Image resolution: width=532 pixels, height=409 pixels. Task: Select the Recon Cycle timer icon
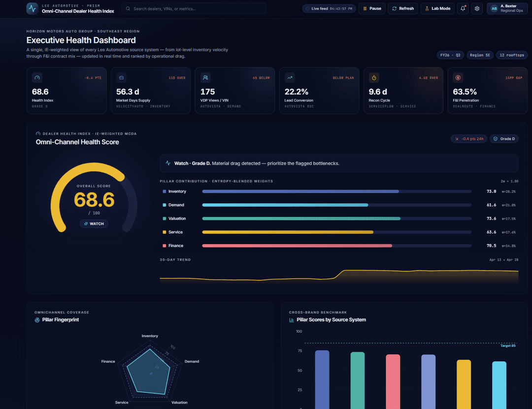point(374,77)
